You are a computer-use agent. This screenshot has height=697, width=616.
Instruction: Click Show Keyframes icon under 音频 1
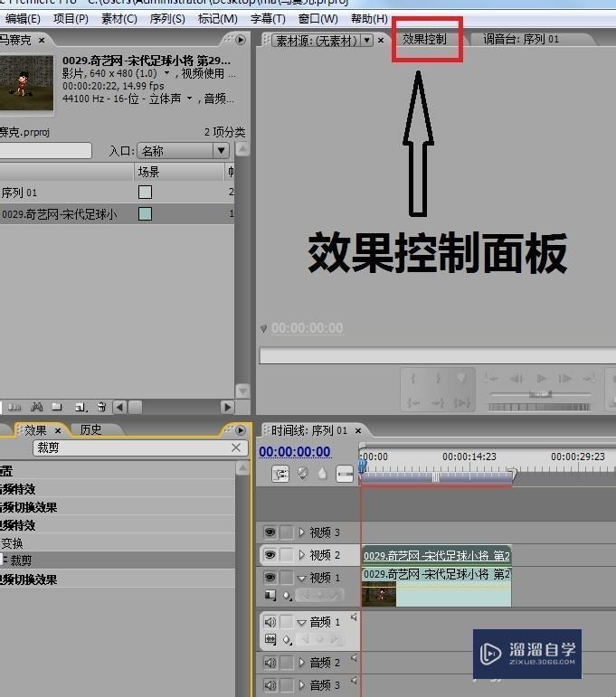click(x=288, y=640)
